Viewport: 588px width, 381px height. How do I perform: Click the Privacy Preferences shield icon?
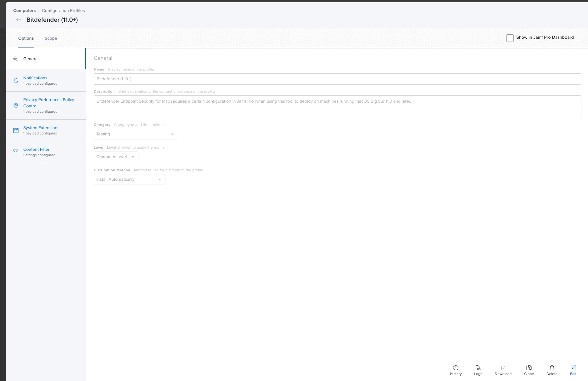pyautogui.click(x=16, y=105)
